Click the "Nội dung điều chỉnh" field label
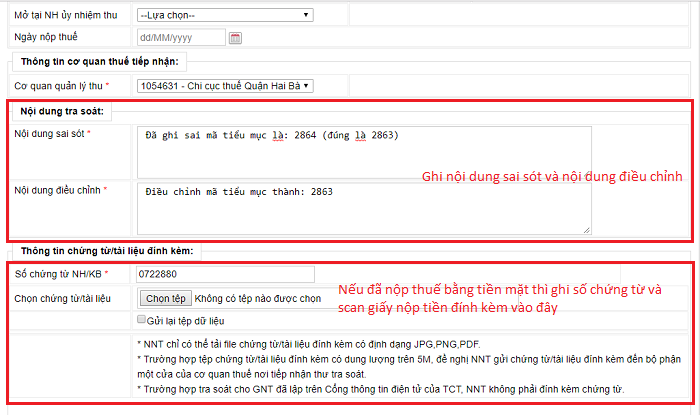Screen dimensions: 700x415 [57, 190]
